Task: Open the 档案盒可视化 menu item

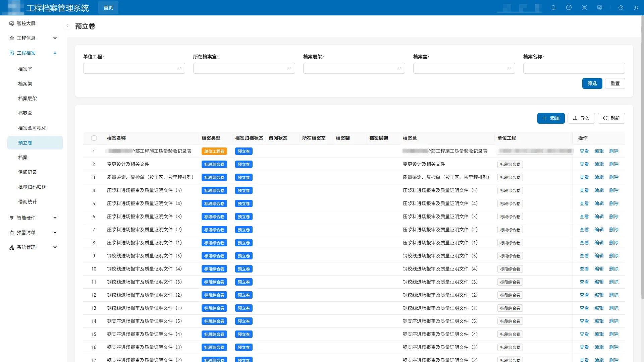Action: 32,128
